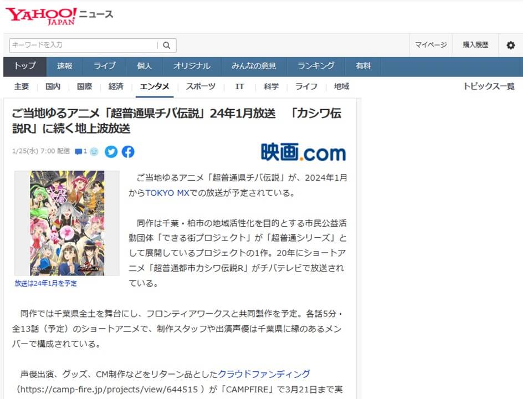This screenshot has width=532, height=399.
Task: Click the smiley reaction icon
Action: (94, 151)
